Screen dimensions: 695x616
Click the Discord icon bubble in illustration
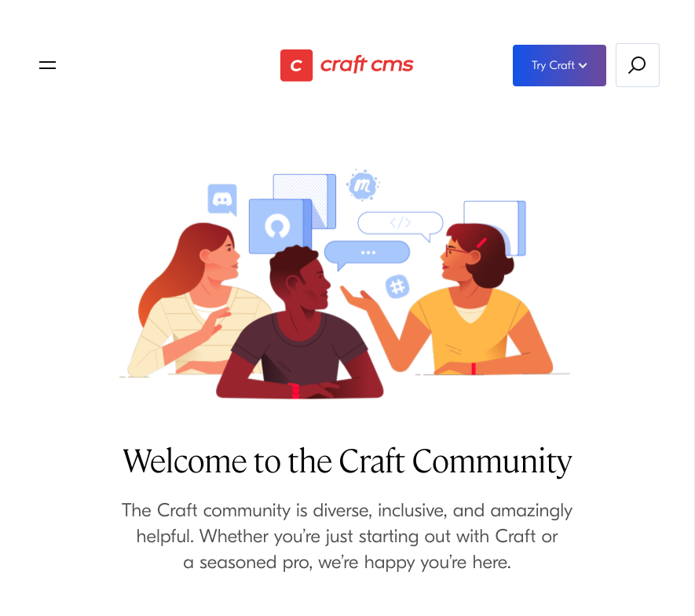coord(222,199)
